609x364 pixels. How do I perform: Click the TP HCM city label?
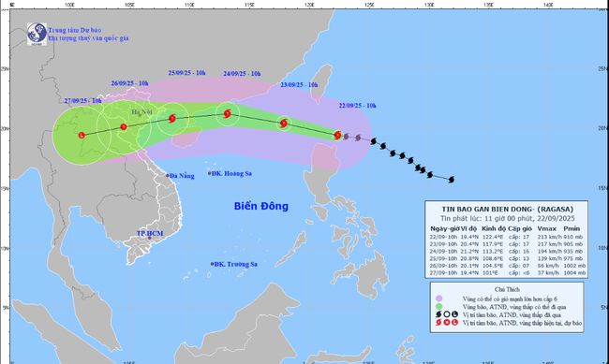[150, 234]
